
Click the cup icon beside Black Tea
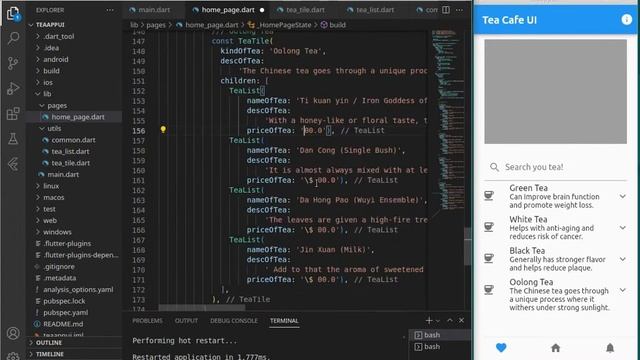[489, 258]
